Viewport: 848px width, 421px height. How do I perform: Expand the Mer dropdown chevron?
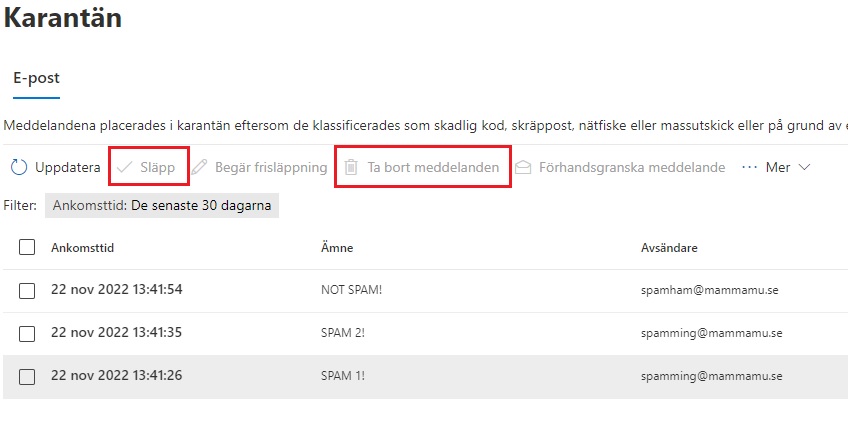[803, 167]
